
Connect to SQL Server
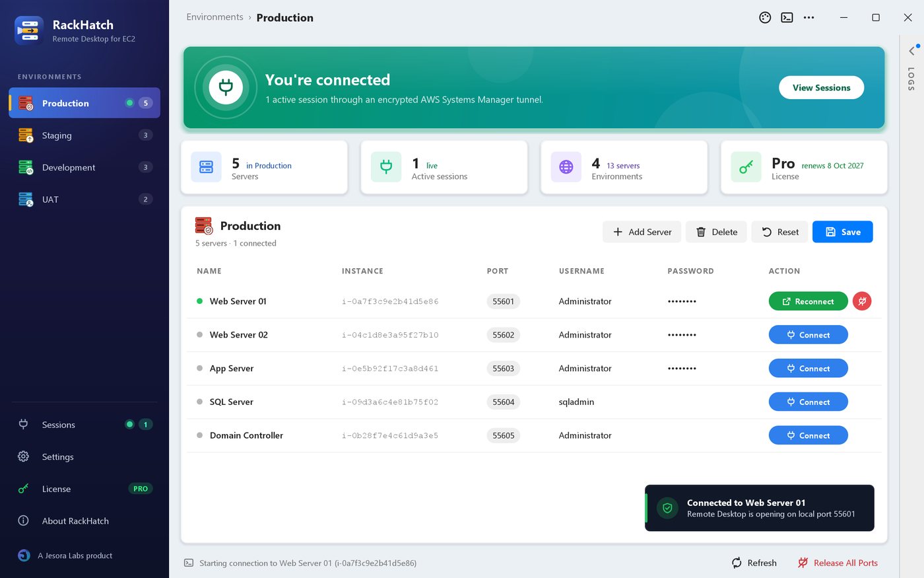[x=808, y=402]
